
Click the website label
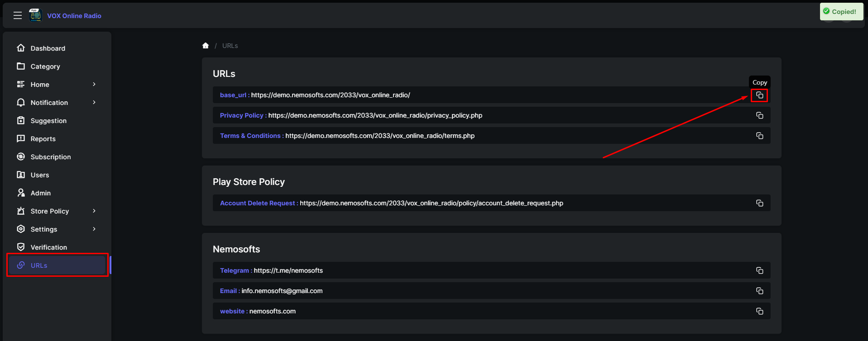[x=234, y=311]
